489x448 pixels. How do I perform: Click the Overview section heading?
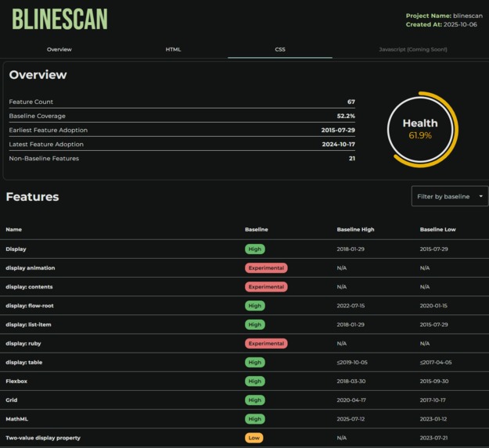click(x=38, y=75)
